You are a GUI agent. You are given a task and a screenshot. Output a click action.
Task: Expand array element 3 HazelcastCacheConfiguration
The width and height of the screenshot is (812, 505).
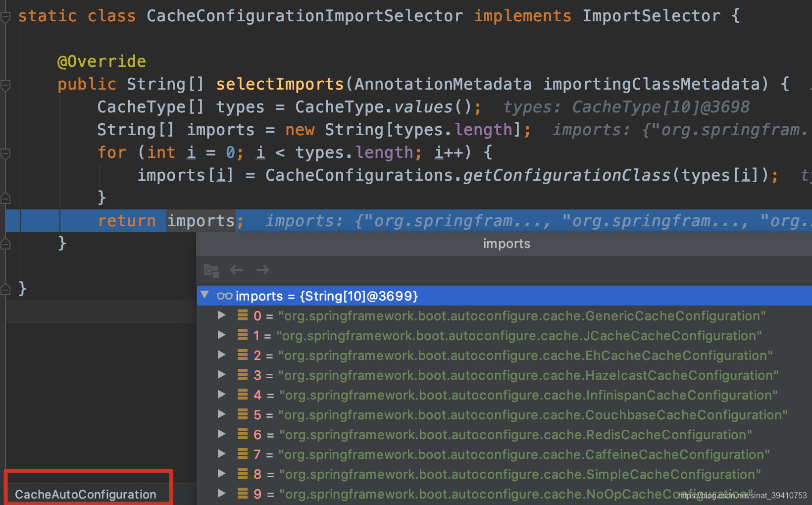click(221, 375)
